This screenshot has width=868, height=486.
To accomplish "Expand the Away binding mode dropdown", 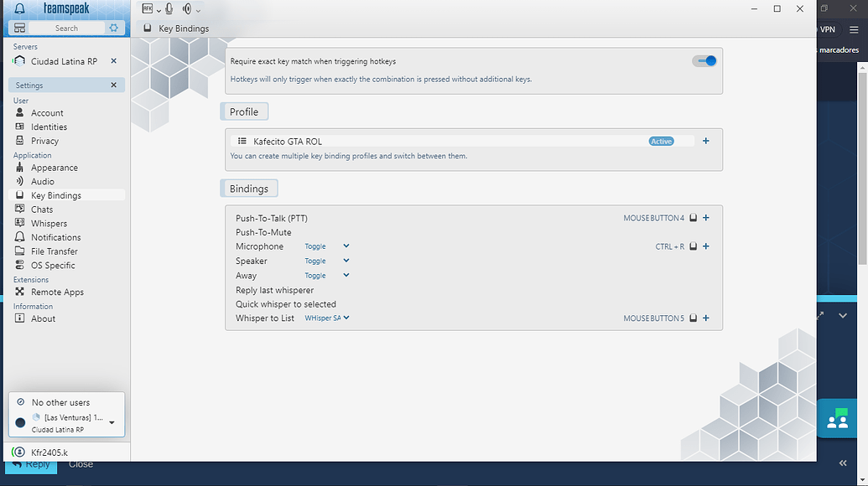I will click(x=345, y=275).
